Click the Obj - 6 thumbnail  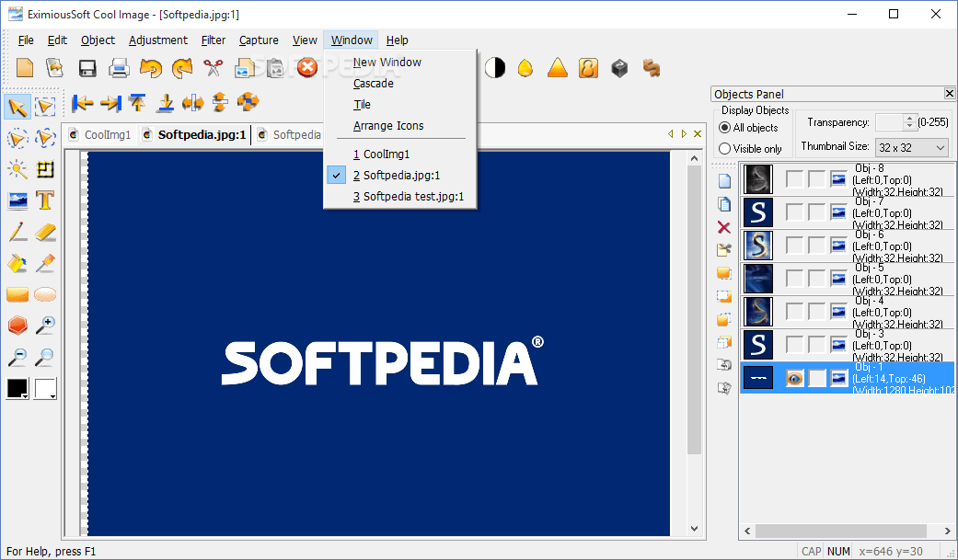tap(757, 245)
